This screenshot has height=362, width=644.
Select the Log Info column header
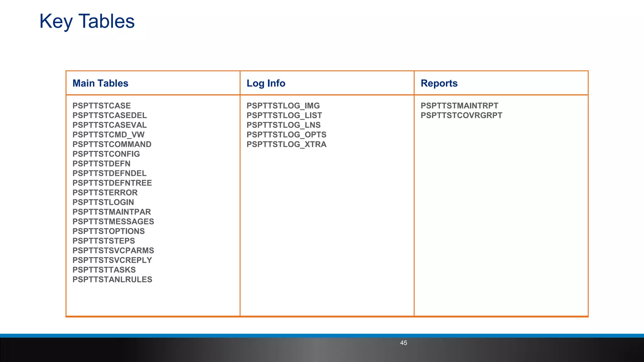point(266,83)
